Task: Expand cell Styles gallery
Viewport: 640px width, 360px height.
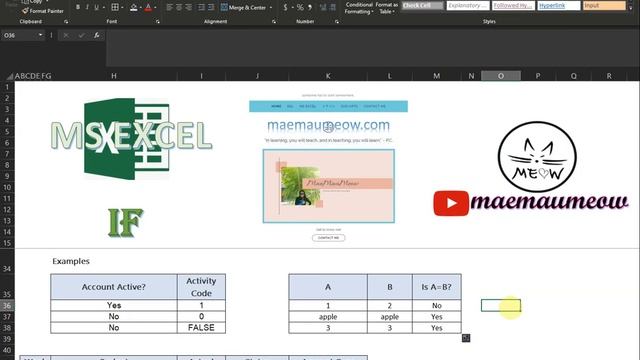Action: tap(631, 8)
